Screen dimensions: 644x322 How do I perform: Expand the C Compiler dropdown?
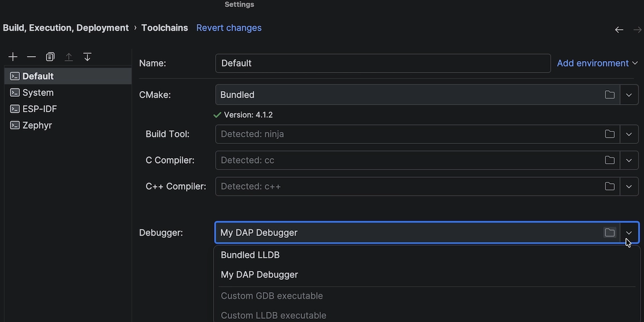629,160
